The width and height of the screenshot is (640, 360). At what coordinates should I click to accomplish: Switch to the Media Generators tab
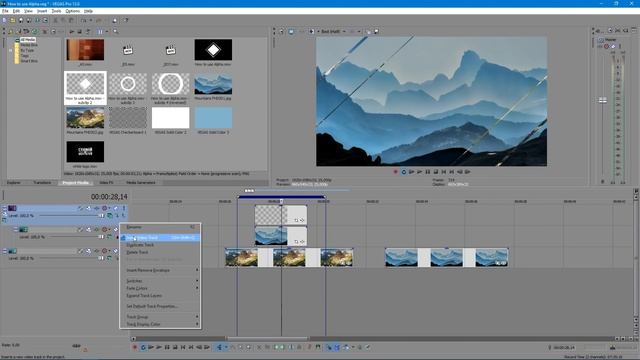pyautogui.click(x=141, y=182)
